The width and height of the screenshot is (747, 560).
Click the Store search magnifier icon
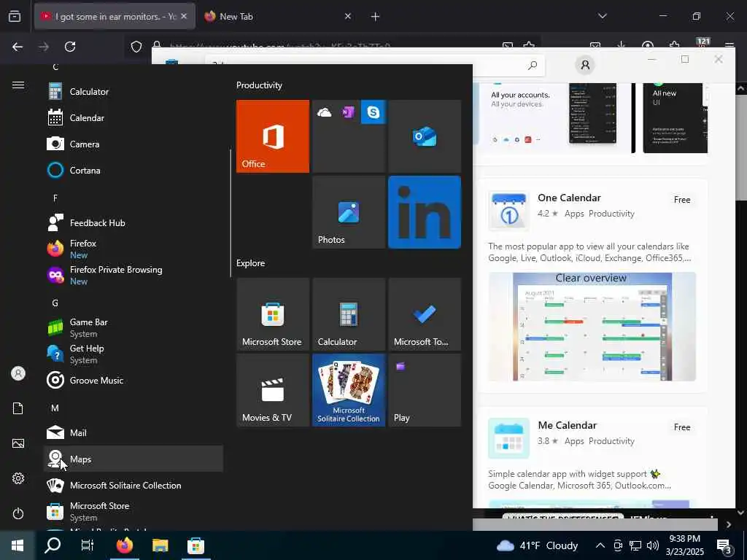(533, 65)
